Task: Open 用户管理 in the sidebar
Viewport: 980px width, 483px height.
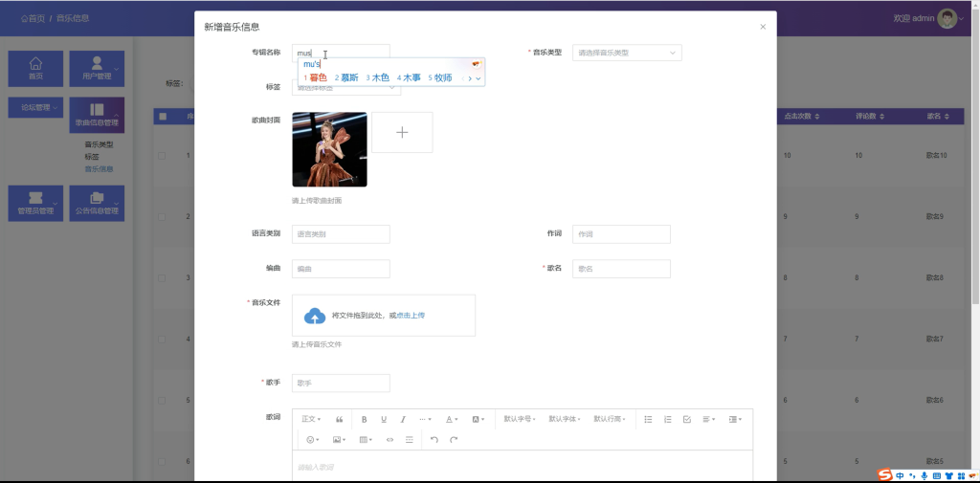Action: click(x=97, y=69)
